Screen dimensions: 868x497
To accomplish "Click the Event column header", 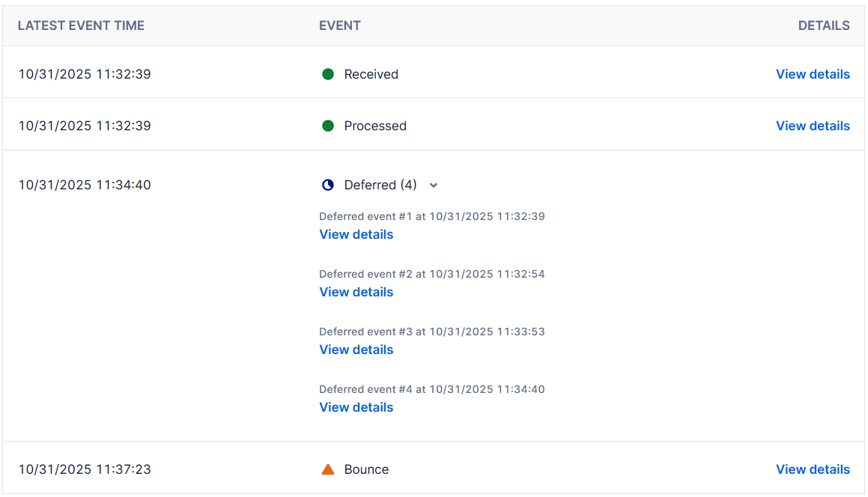I will click(x=339, y=25).
